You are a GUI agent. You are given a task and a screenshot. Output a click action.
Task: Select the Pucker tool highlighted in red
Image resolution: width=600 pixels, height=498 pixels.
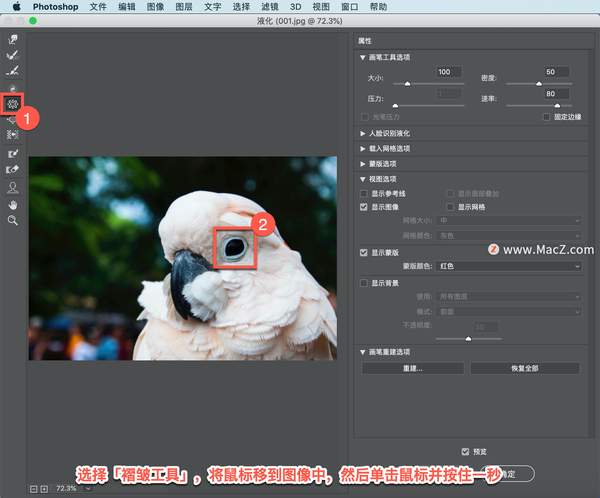point(13,103)
